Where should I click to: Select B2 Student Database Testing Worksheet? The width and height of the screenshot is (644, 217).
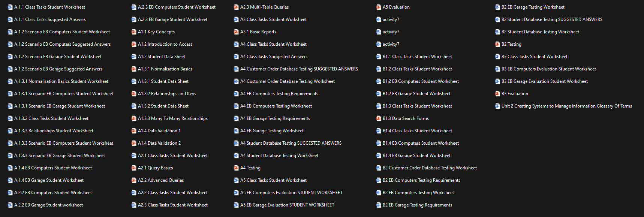(x=540, y=32)
